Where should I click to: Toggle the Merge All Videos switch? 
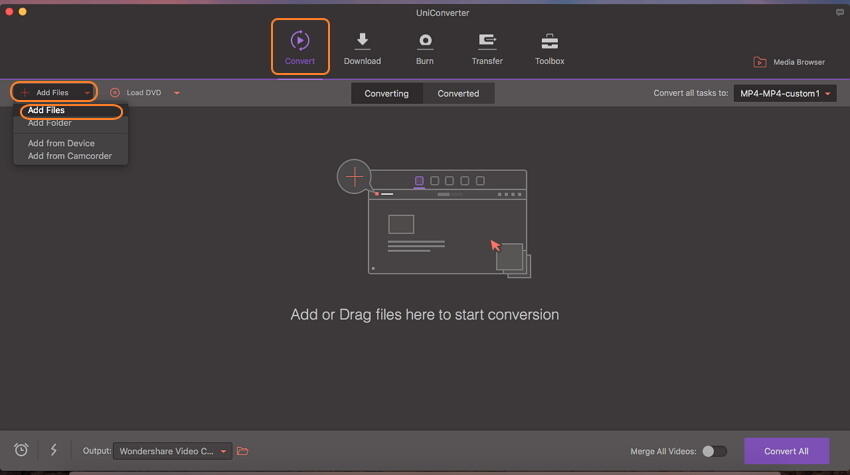pos(714,451)
